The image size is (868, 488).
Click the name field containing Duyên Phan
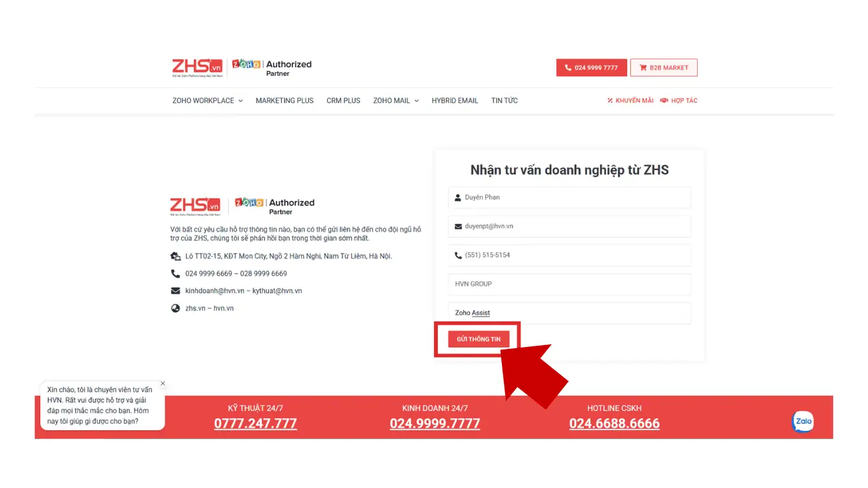(x=569, y=197)
